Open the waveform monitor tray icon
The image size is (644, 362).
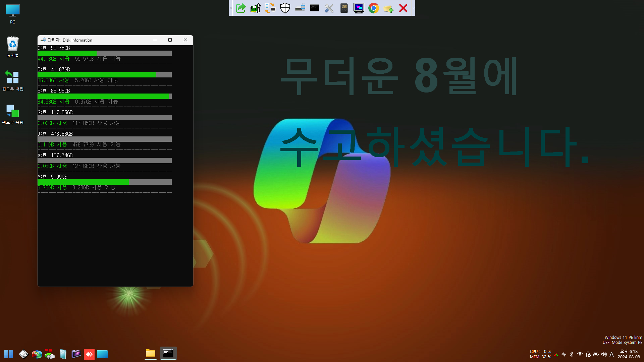pos(564,354)
